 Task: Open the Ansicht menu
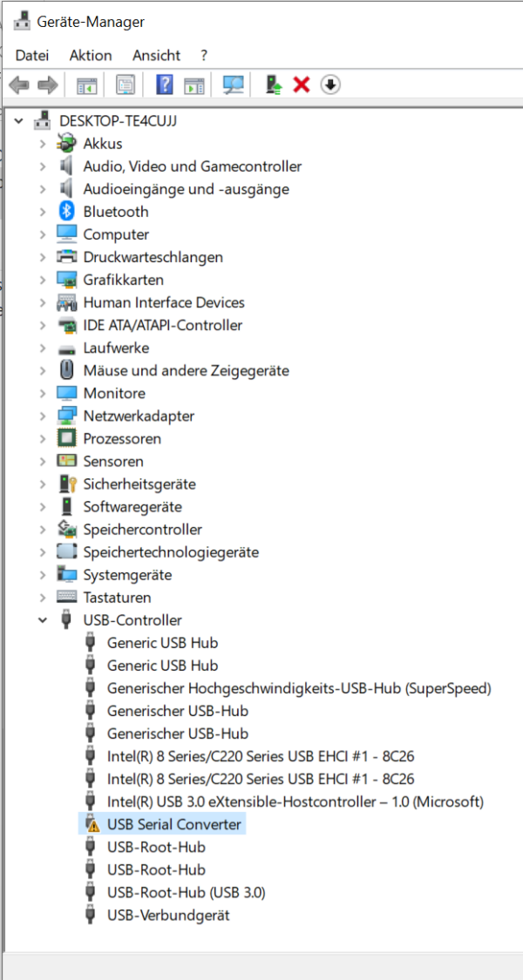(x=156, y=55)
